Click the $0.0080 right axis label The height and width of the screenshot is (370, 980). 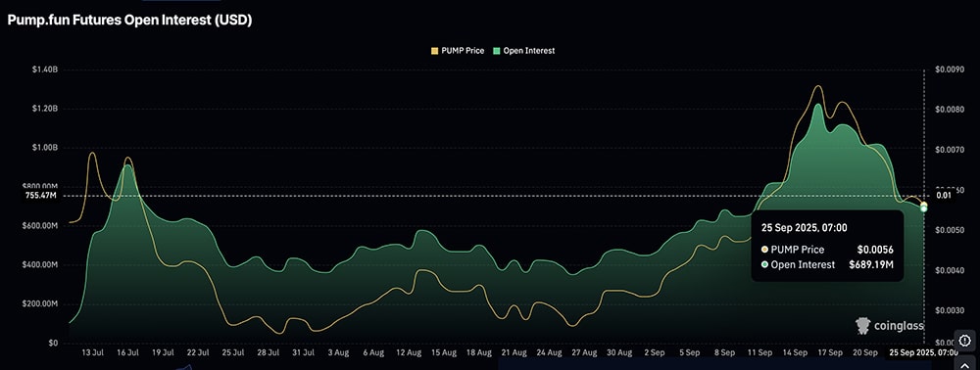click(951, 110)
